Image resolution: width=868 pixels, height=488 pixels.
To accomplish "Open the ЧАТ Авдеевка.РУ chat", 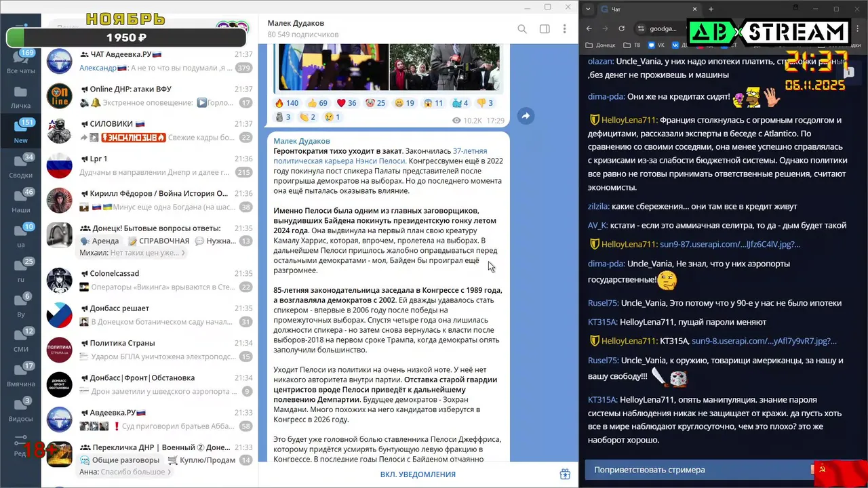I will coord(149,61).
